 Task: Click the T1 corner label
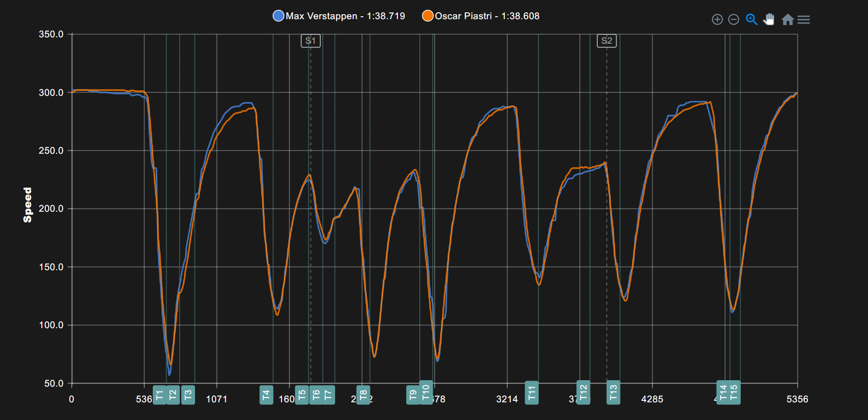[x=160, y=395]
